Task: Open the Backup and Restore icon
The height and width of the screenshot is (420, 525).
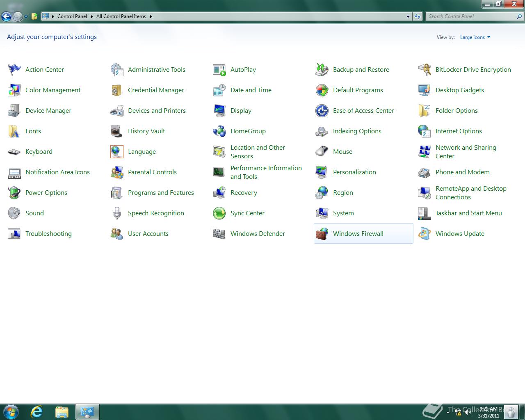Action: tap(322, 70)
